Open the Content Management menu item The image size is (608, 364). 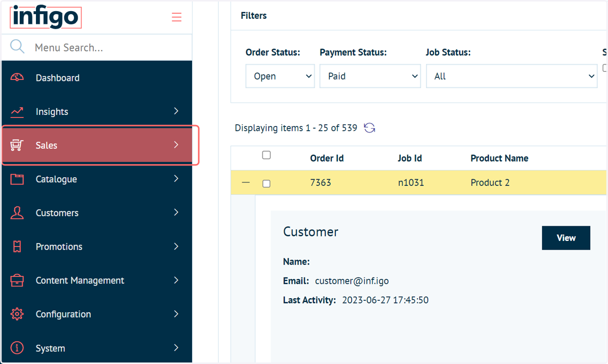[x=97, y=280]
